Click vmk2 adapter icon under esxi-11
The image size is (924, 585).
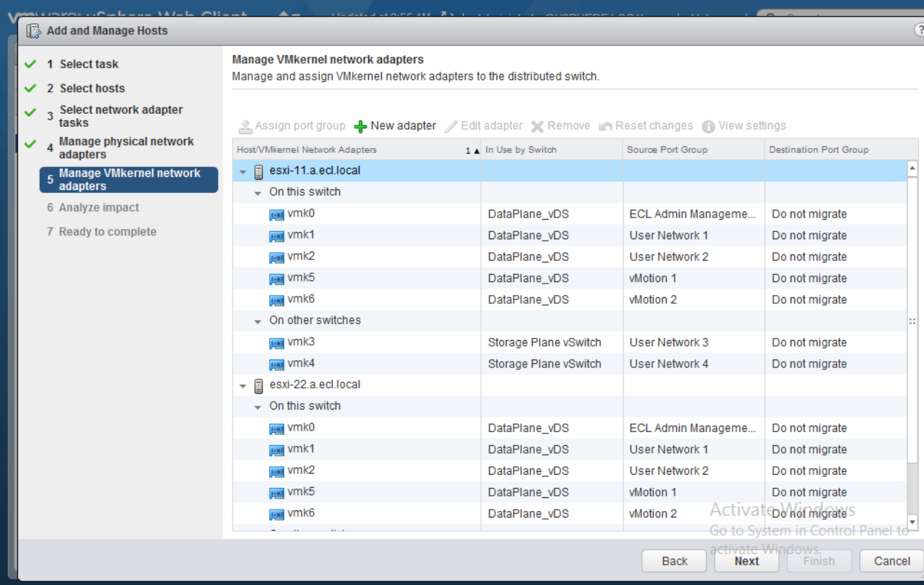(x=276, y=258)
